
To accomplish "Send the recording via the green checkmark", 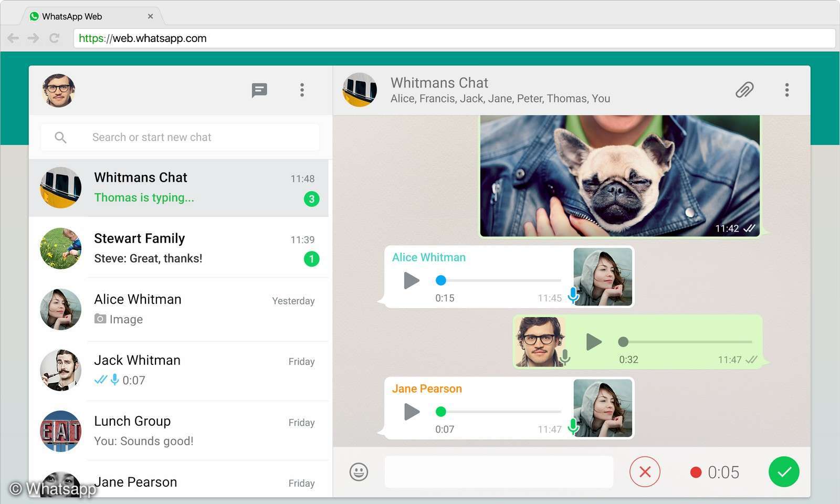I will (x=784, y=471).
